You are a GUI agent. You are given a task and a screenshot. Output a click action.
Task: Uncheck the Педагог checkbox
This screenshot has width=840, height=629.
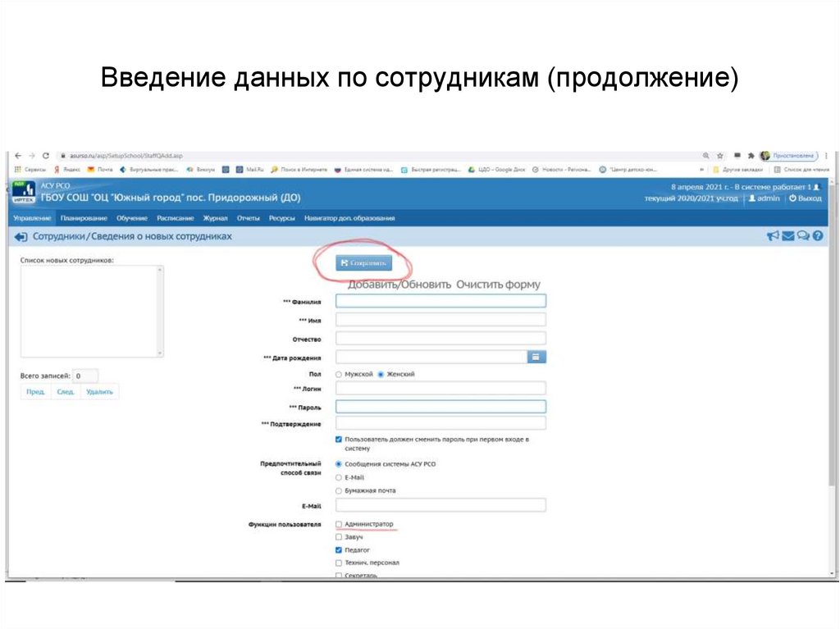pyautogui.click(x=338, y=549)
